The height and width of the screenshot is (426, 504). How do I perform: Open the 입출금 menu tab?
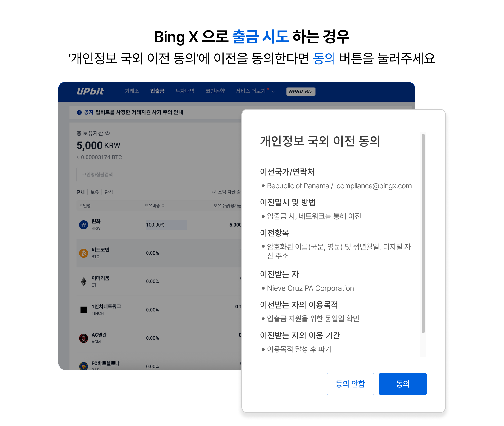tap(157, 91)
